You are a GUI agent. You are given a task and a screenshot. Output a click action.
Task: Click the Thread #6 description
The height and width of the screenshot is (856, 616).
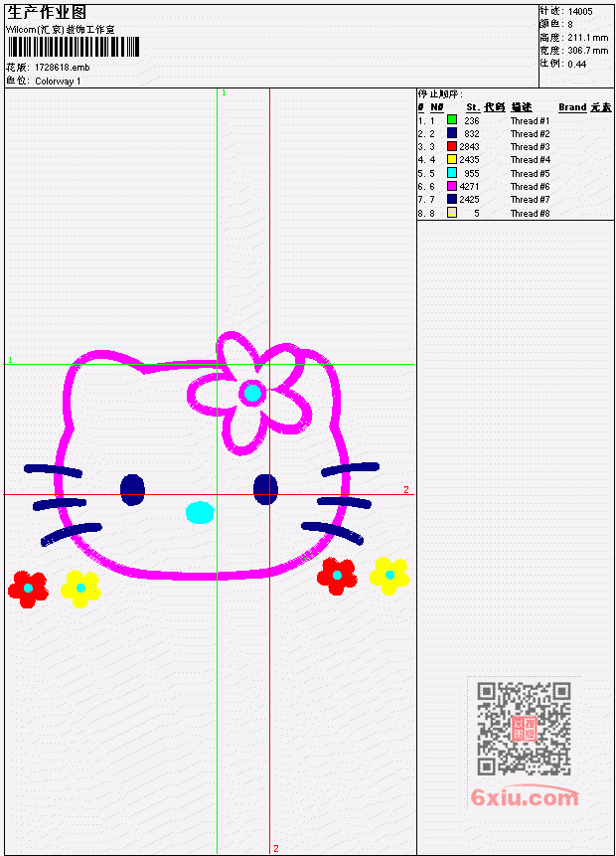pyautogui.click(x=530, y=187)
